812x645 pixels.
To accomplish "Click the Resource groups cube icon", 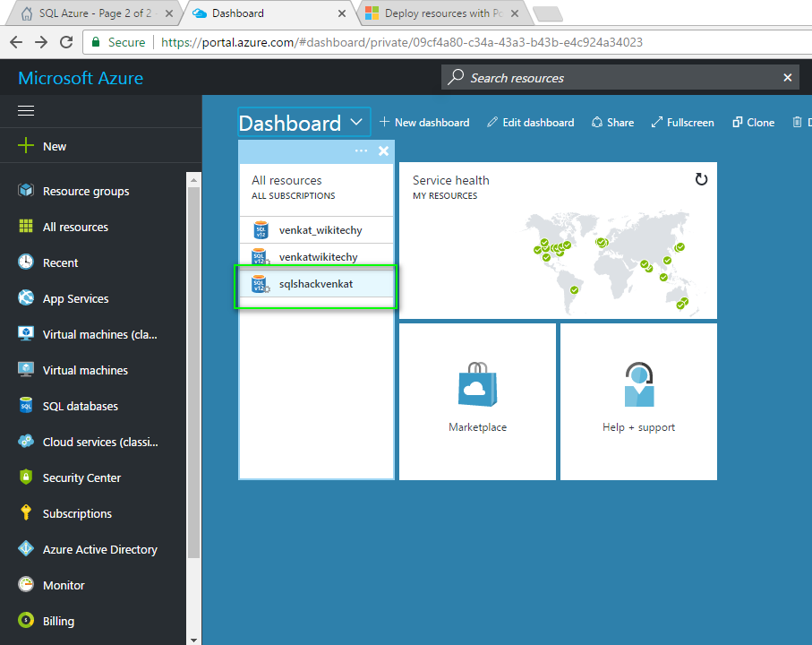I will coord(26,191).
